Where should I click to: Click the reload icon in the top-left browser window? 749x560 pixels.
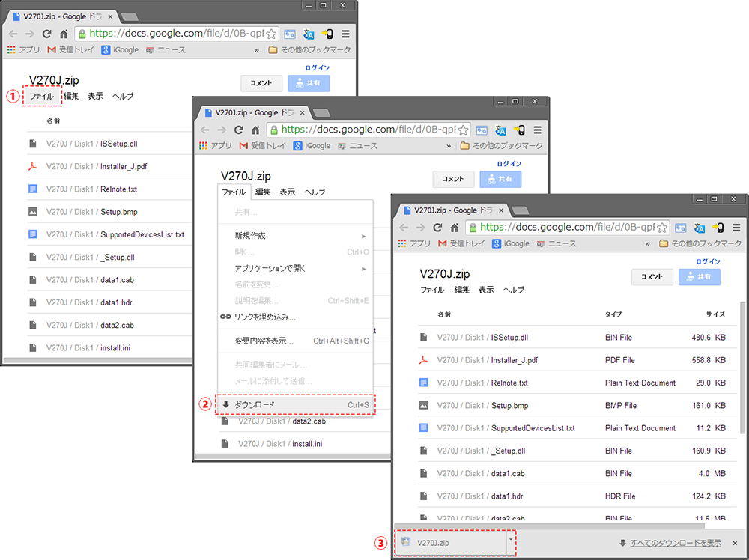click(46, 34)
